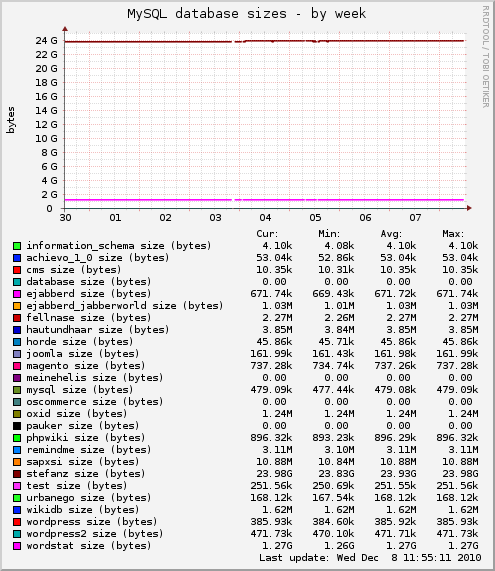This screenshot has width=495, height=571.
Task: Click the Avg: column header
Action: pyautogui.click(x=391, y=234)
